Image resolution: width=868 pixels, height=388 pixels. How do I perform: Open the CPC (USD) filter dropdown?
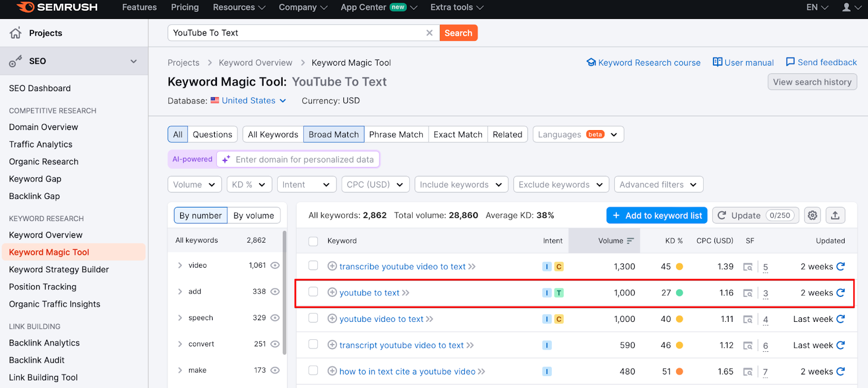[375, 185]
